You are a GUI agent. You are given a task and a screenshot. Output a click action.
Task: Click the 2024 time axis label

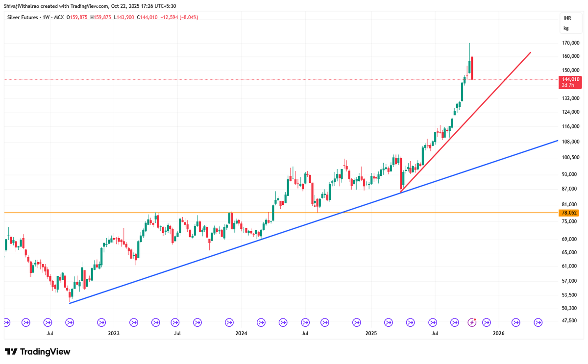click(241, 333)
